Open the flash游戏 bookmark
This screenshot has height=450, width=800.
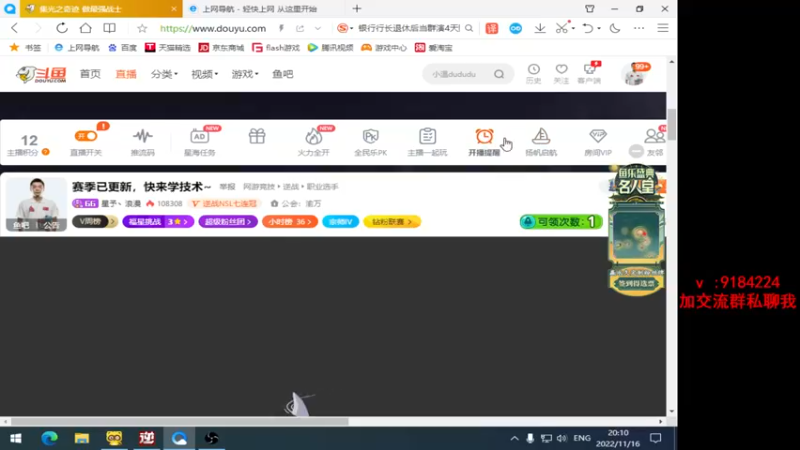point(276,47)
